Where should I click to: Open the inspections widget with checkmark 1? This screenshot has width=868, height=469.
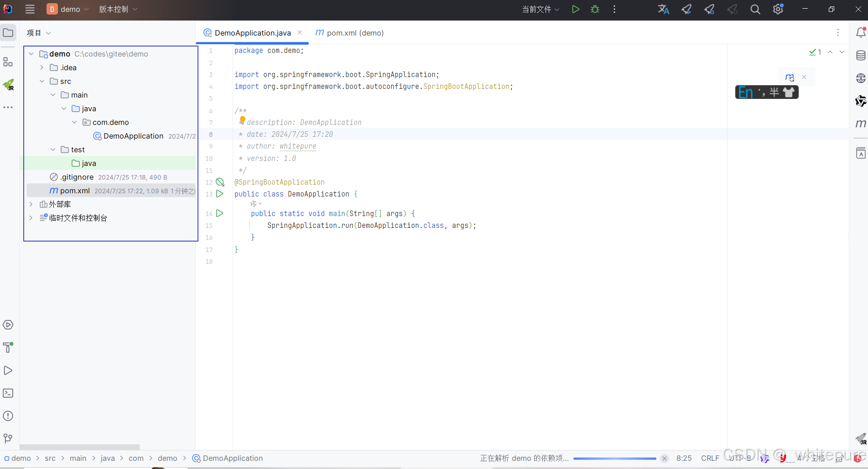click(815, 52)
